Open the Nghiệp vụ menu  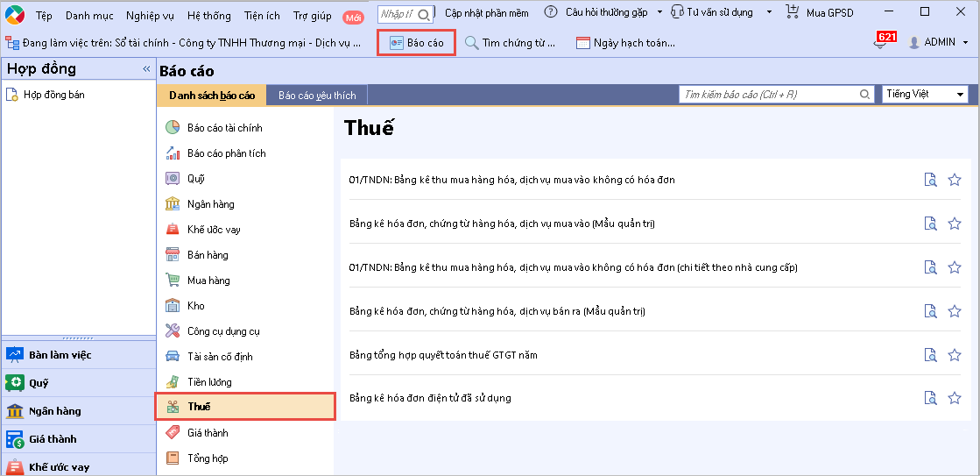(x=150, y=15)
